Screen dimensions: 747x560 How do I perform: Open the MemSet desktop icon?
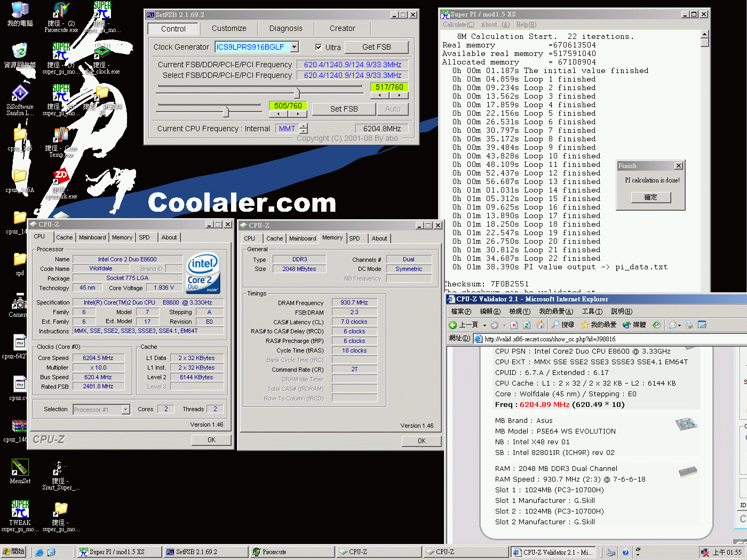click(x=20, y=471)
